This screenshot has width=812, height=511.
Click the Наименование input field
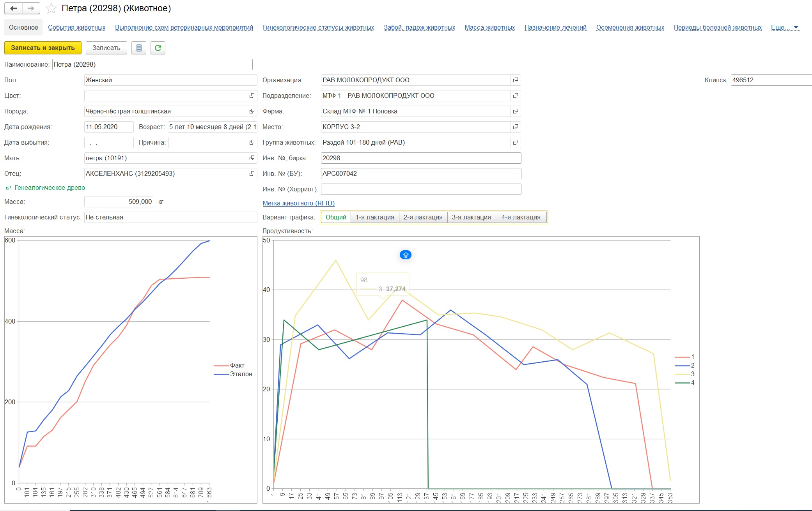pos(152,64)
